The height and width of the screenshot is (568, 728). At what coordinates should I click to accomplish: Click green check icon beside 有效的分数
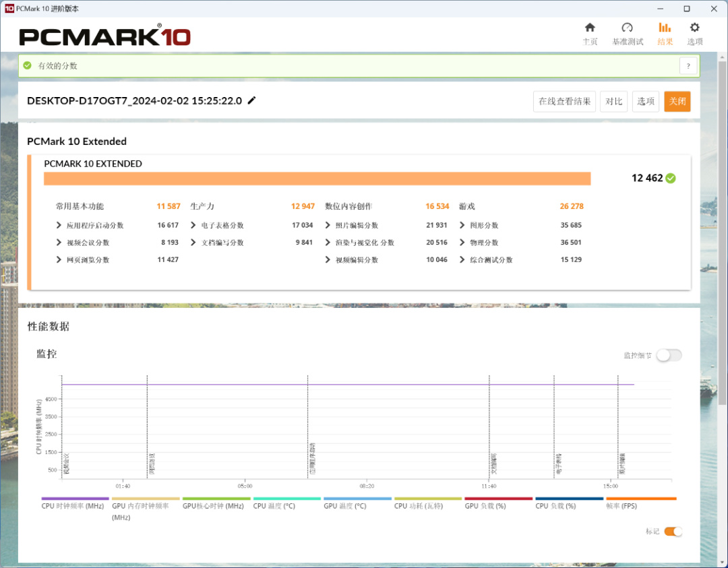pos(28,65)
